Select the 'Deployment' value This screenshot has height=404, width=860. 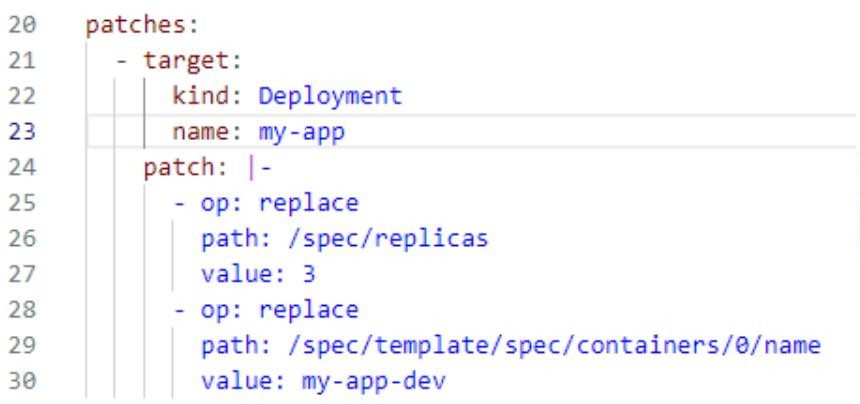click(330, 96)
